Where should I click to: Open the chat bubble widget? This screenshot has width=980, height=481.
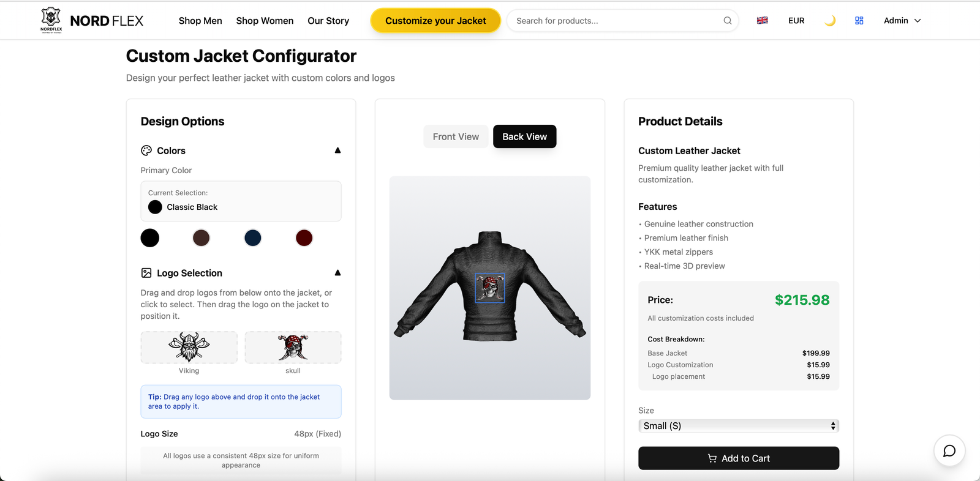point(949,451)
